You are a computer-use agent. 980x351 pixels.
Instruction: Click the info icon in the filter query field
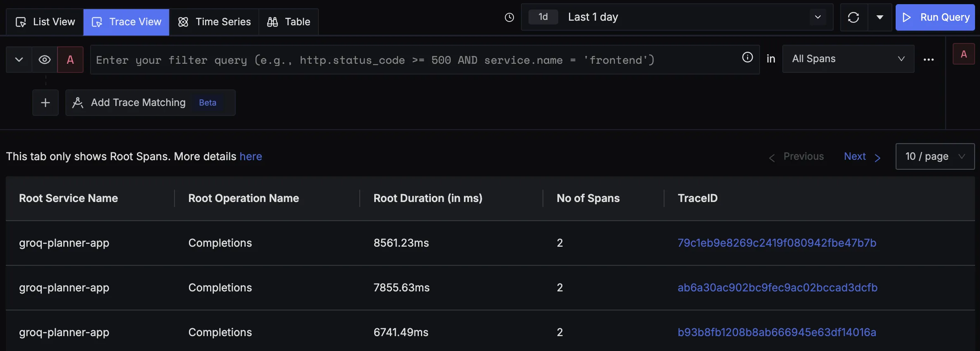[x=747, y=58]
